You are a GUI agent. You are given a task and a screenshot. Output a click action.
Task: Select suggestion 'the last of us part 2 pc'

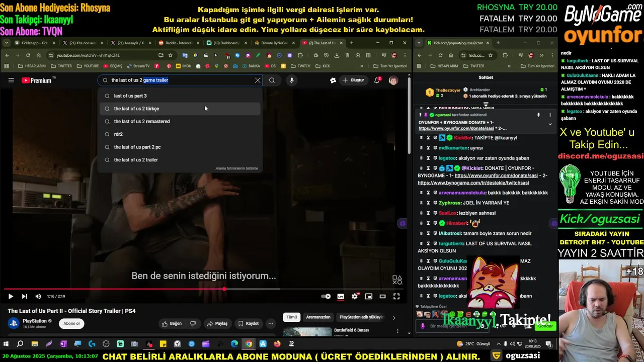pos(180,147)
